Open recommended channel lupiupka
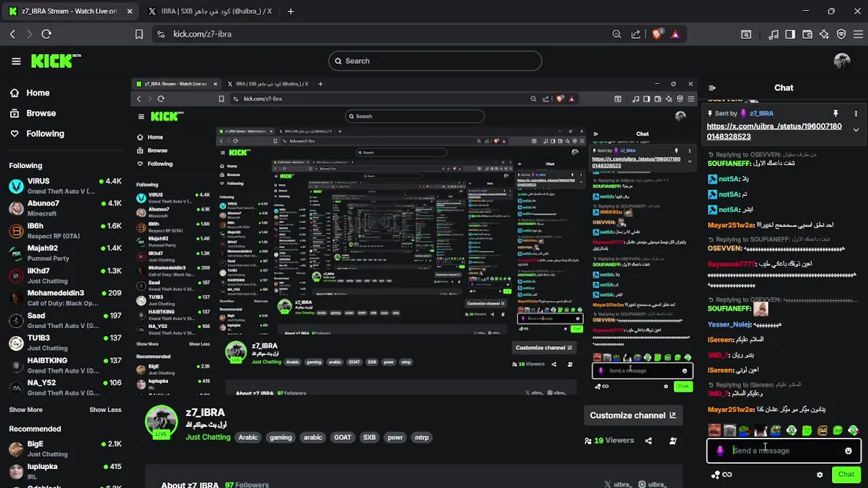The image size is (868, 488). 65,470
